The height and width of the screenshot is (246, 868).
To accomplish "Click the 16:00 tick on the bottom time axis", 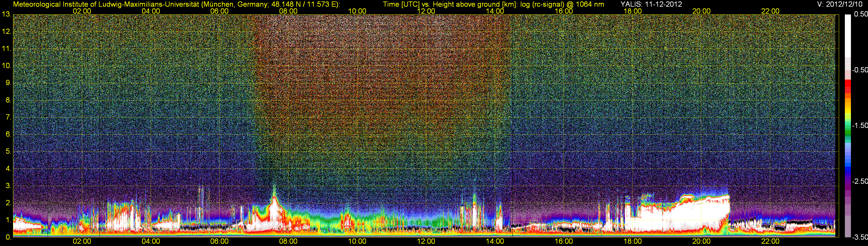I will [x=564, y=241].
